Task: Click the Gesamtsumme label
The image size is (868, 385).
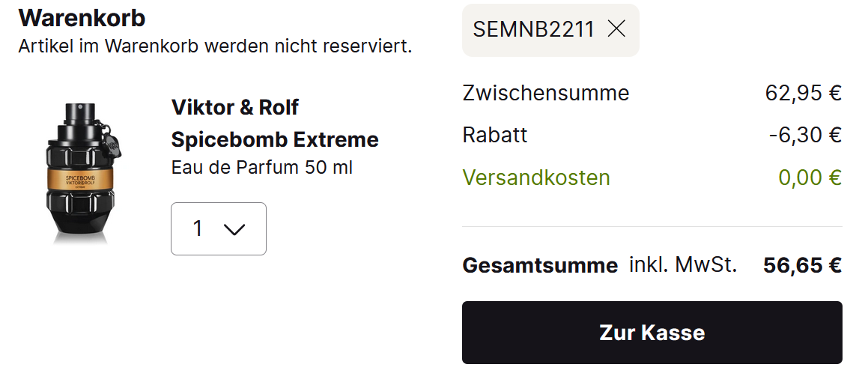Action: click(540, 265)
